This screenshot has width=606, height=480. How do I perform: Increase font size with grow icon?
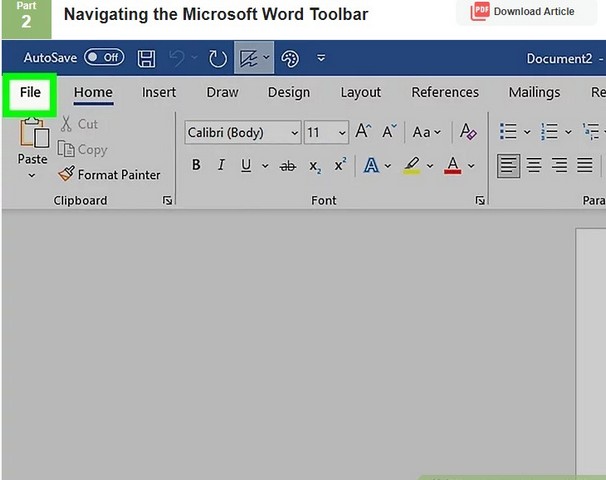[363, 132]
